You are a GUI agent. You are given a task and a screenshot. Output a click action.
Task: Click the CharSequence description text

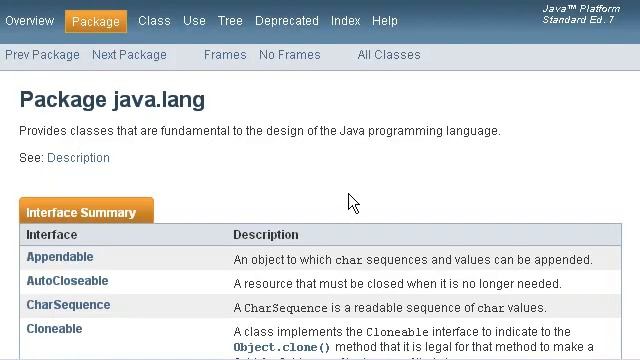(390, 308)
